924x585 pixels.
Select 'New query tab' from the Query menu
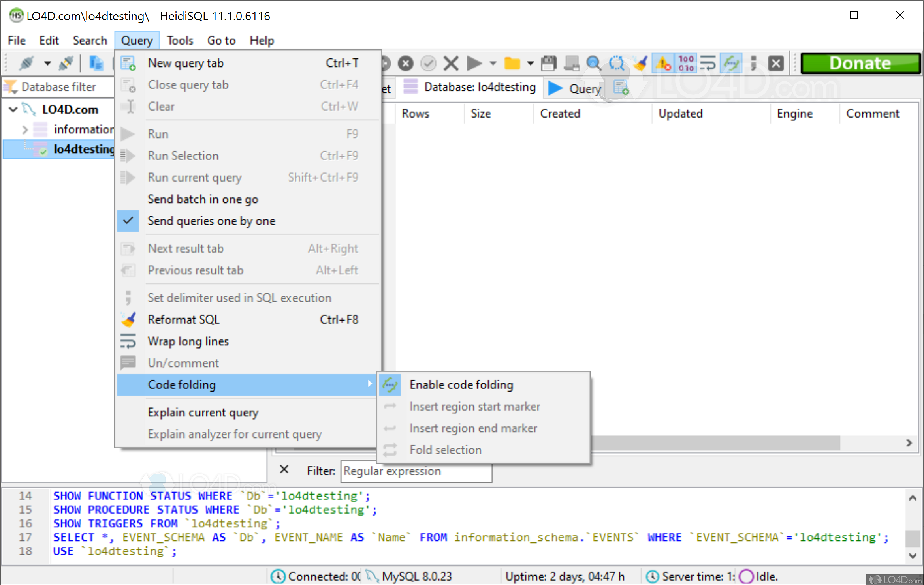coord(186,63)
